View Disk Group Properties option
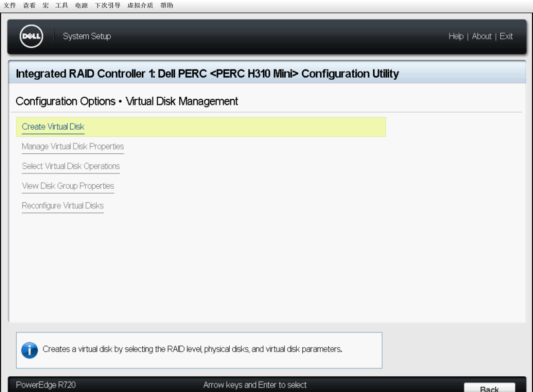The image size is (533, 392). (68, 186)
